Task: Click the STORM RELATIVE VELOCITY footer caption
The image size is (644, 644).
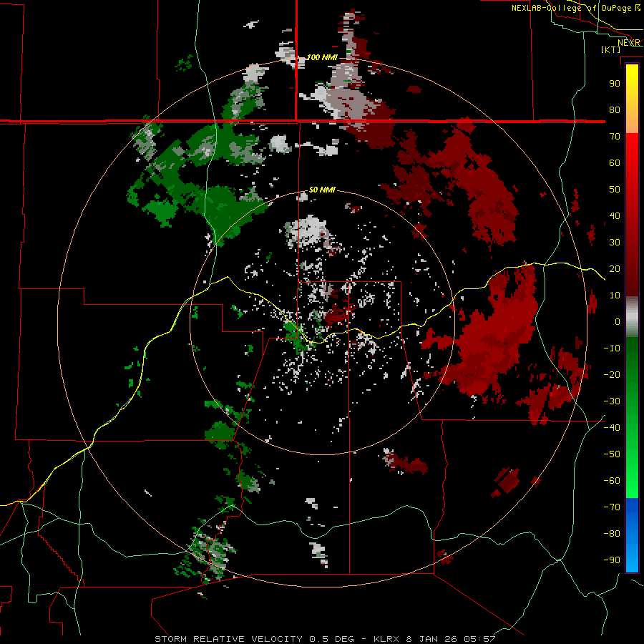Action: pyautogui.click(x=325, y=639)
